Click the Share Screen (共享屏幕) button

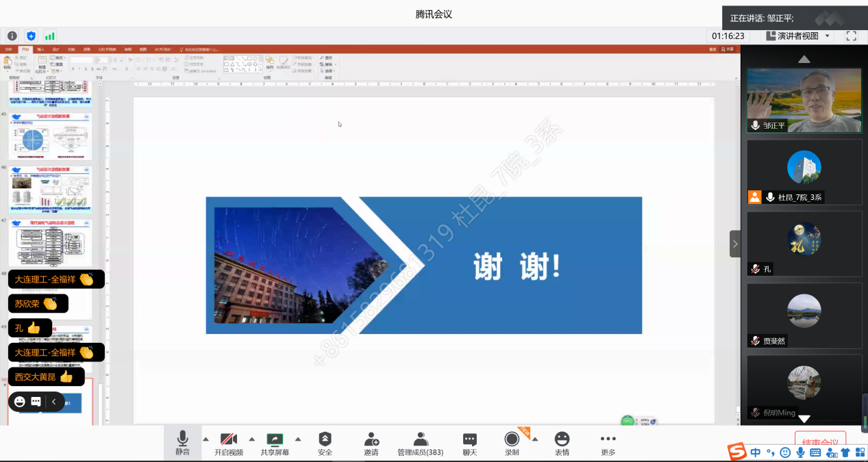click(x=275, y=443)
